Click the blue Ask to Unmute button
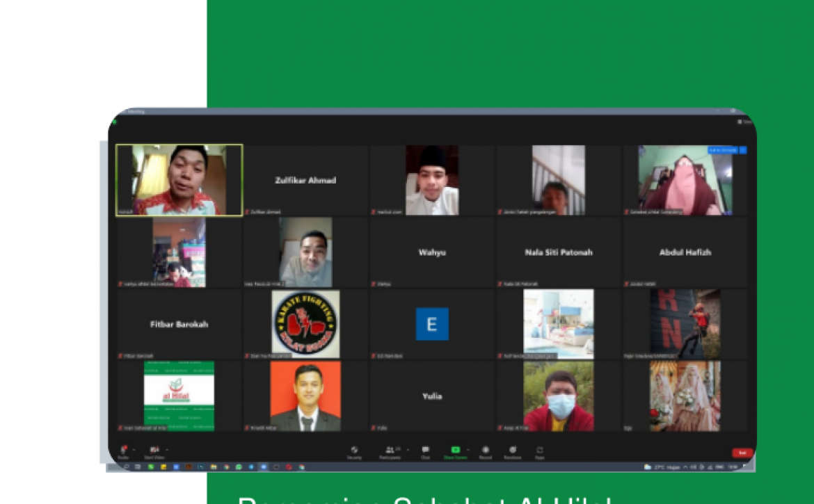Image resolution: width=814 pixels, height=504 pixels. click(x=723, y=150)
